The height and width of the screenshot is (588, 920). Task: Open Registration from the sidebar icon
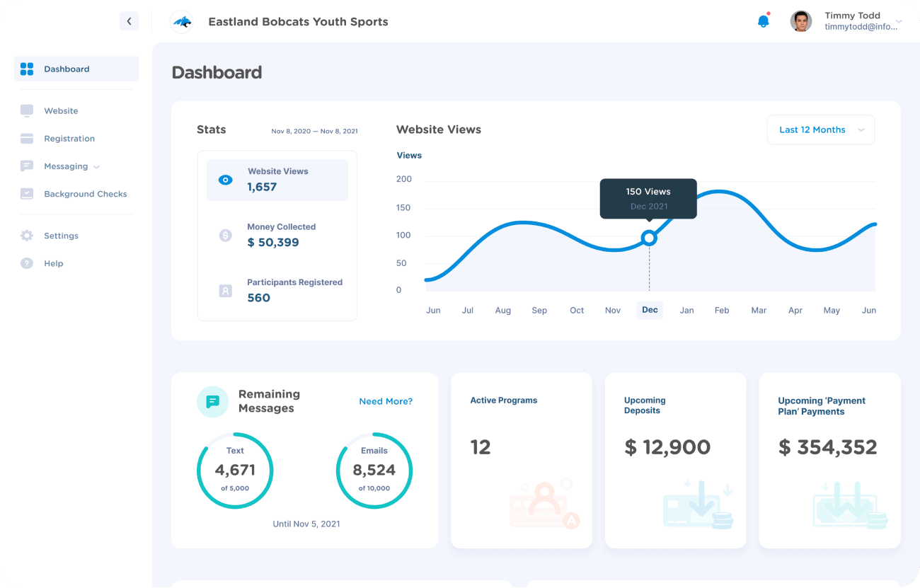tap(27, 138)
